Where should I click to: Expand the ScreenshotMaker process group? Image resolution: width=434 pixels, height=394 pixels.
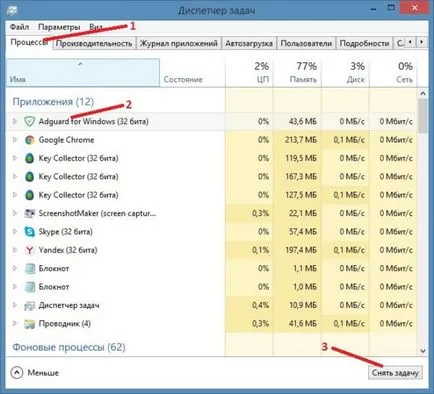click(14, 213)
